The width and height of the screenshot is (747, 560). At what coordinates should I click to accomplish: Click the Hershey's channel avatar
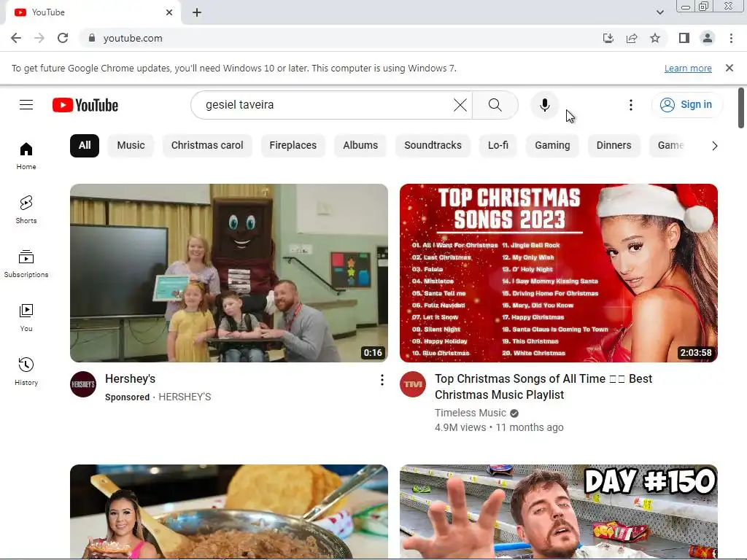83,384
